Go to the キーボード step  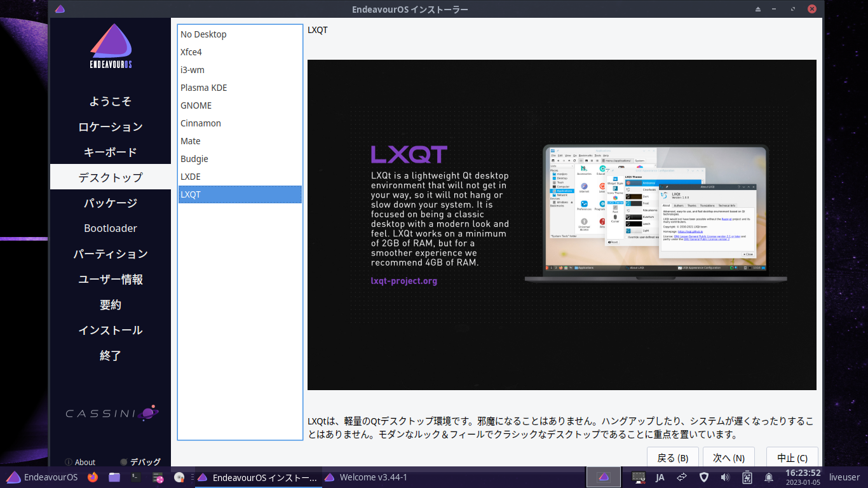(x=111, y=152)
